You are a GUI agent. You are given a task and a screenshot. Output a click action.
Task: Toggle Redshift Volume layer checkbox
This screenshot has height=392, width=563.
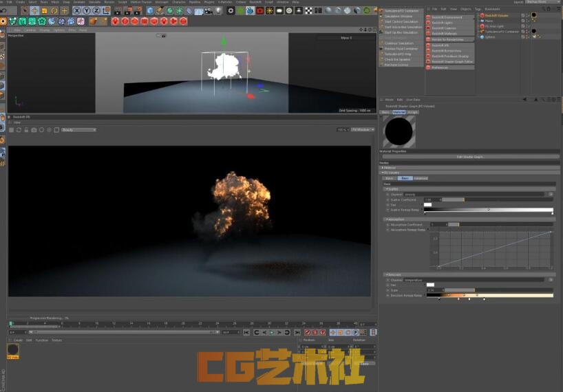click(x=523, y=15)
